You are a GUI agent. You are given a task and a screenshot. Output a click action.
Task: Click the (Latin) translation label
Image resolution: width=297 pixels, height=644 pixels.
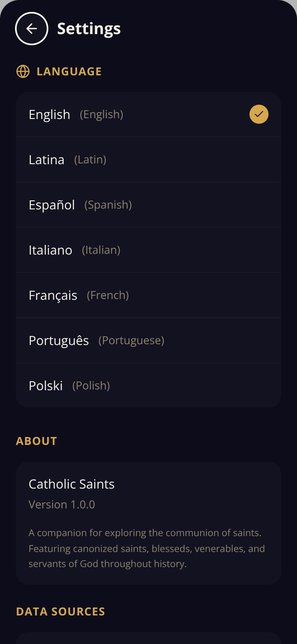90,159
